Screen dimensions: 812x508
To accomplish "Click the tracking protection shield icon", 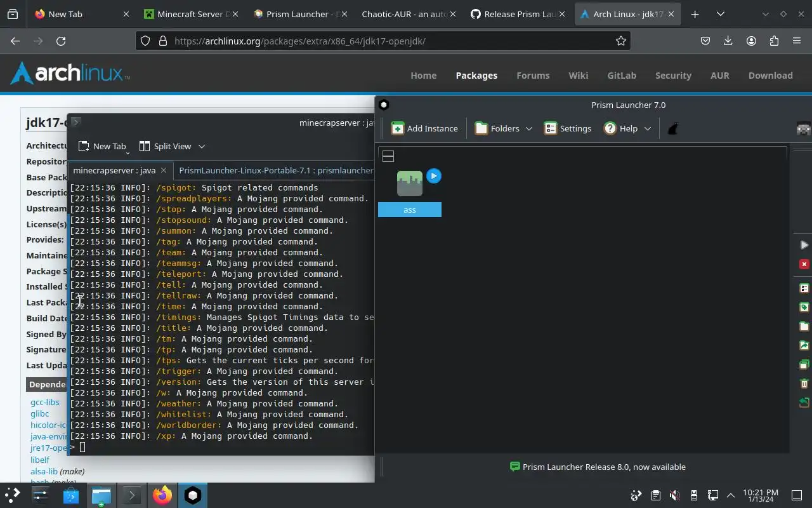I will coord(145,41).
